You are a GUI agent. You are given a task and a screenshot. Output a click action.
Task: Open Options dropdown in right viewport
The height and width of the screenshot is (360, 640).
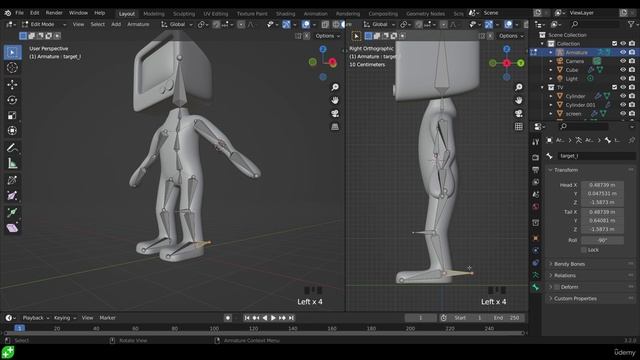point(511,36)
